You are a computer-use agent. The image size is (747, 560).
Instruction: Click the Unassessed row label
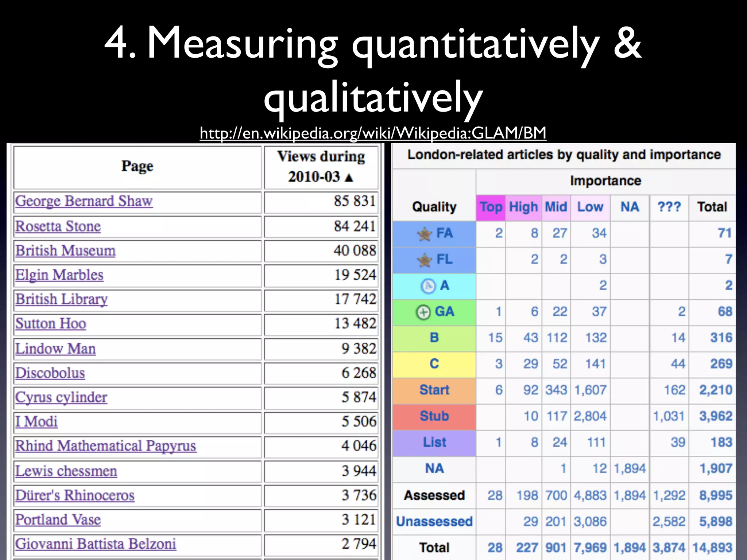click(x=434, y=522)
